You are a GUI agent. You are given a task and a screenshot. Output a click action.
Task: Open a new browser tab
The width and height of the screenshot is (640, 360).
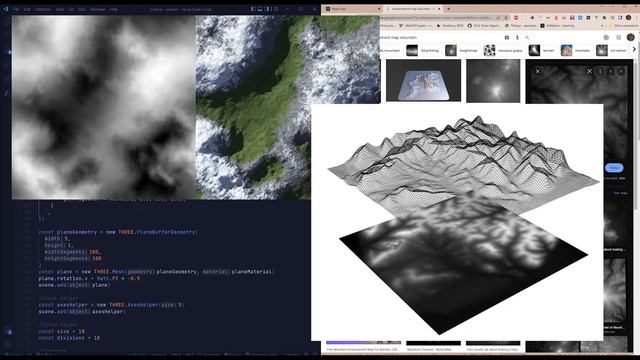[449, 9]
